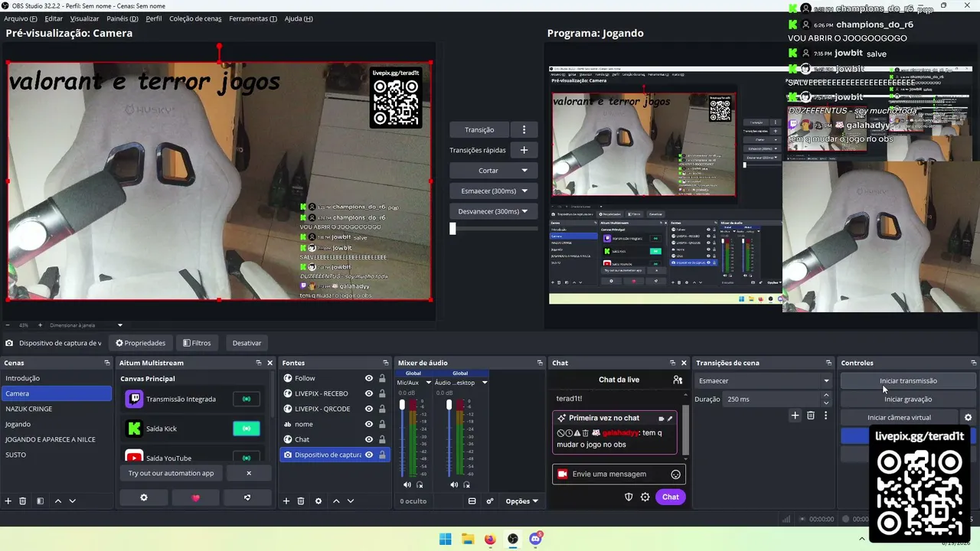Unlock the Follow source
Image resolution: width=980 pixels, height=551 pixels.
[x=382, y=378]
